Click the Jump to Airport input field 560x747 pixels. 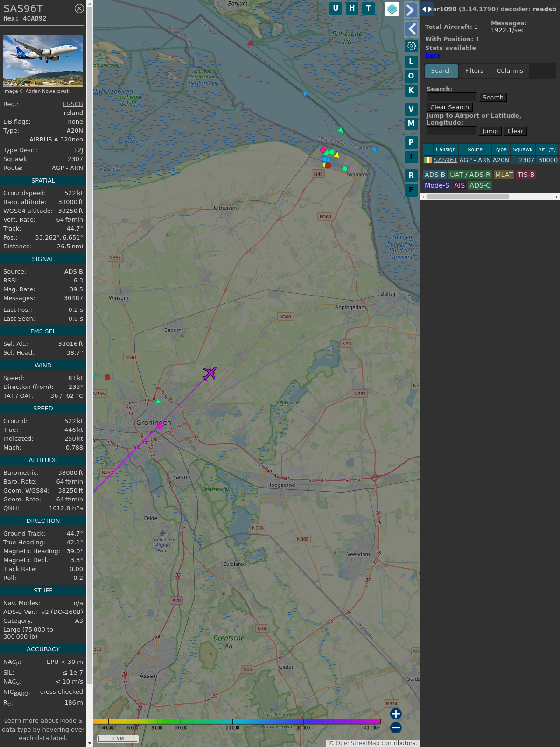click(451, 131)
